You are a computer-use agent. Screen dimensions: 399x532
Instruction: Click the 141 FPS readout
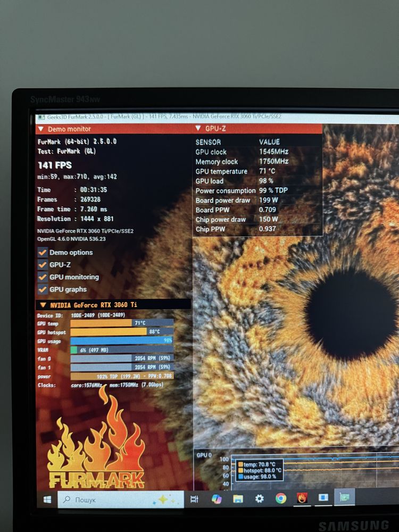click(55, 165)
